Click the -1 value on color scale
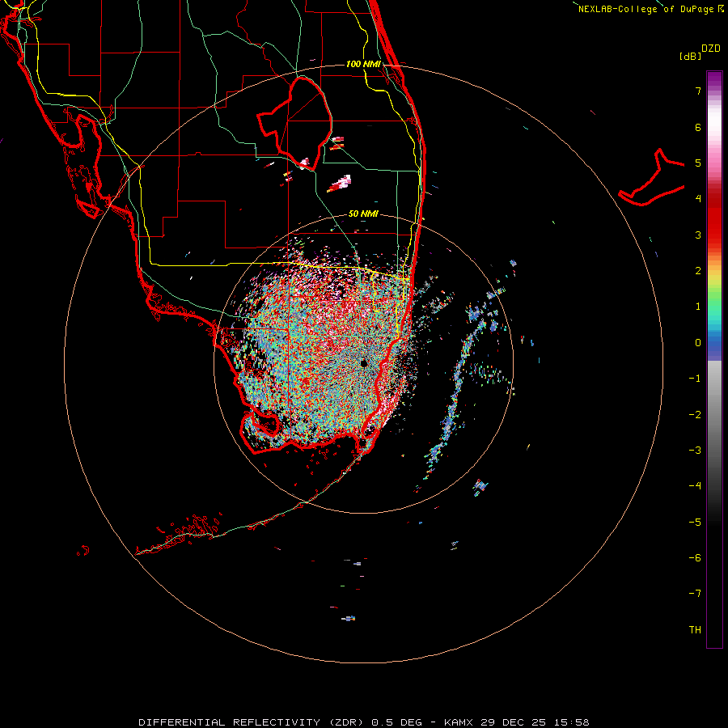Image resolution: width=728 pixels, height=728 pixels. (695, 379)
